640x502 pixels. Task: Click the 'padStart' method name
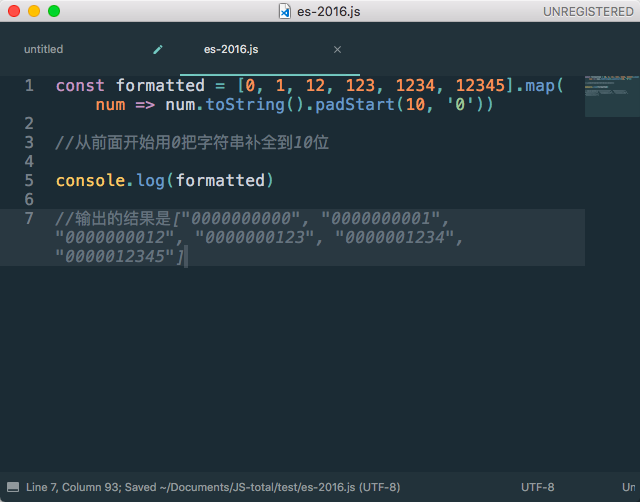click(355, 105)
